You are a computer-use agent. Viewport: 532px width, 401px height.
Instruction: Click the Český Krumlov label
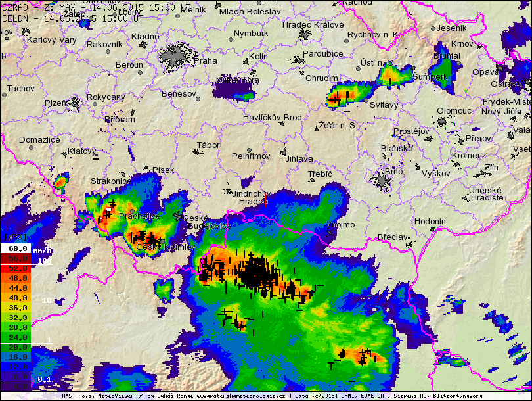166,247
